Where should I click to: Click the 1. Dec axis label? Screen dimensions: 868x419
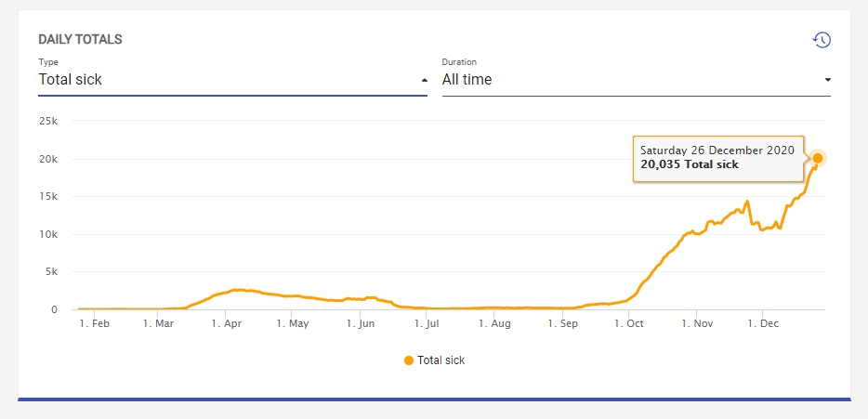click(x=762, y=324)
